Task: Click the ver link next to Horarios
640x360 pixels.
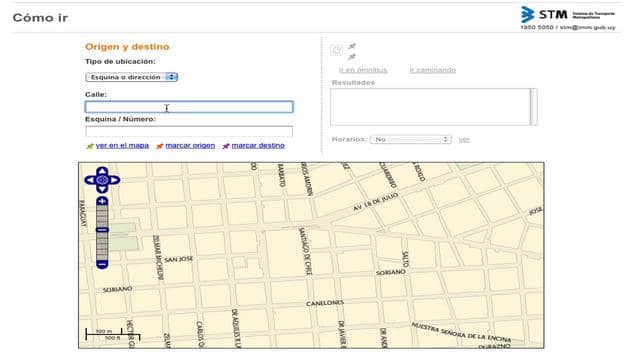Action: 464,140
